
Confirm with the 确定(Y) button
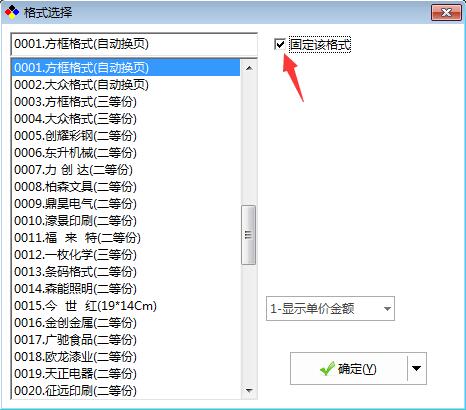[349, 368]
